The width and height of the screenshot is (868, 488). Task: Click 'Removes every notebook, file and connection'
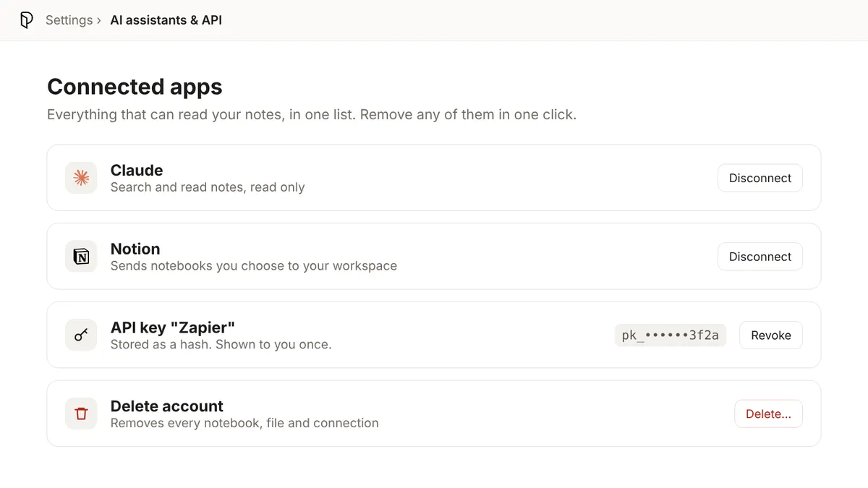(x=244, y=424)
